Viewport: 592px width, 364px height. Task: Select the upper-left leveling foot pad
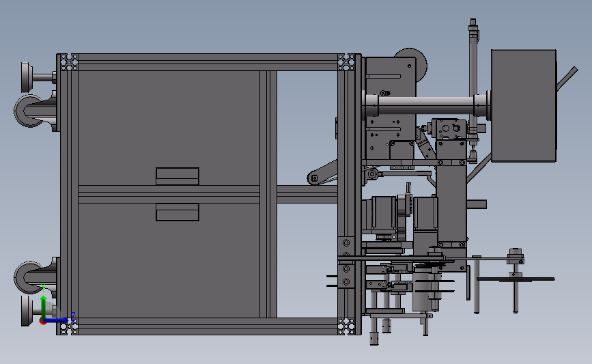pos(27,77)
